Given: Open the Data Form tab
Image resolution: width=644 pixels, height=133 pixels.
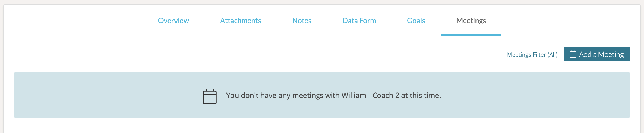Looking at the screenshot, I should point(359,21).
